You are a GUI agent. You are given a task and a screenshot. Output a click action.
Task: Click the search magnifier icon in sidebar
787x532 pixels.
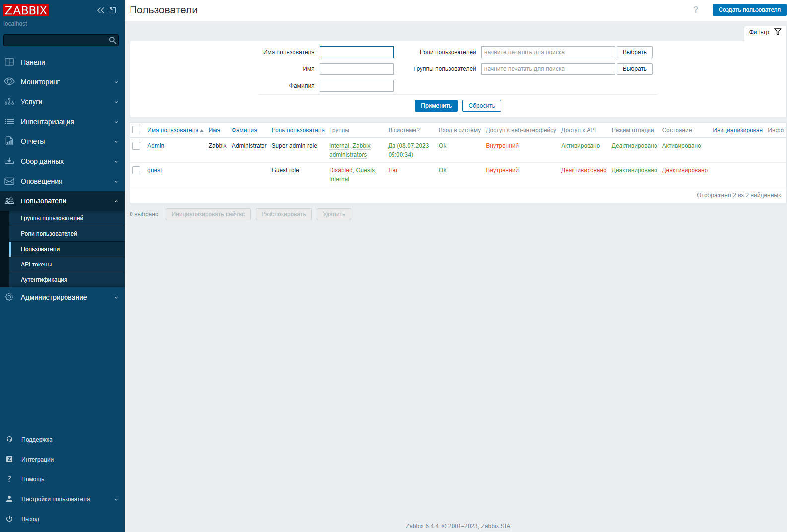coord(113,40)
